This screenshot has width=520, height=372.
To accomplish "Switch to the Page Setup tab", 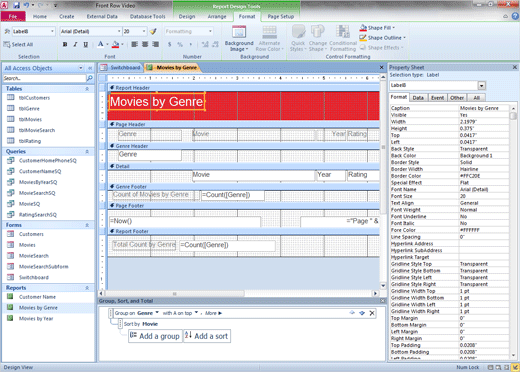I will click(x=281, y=16).
